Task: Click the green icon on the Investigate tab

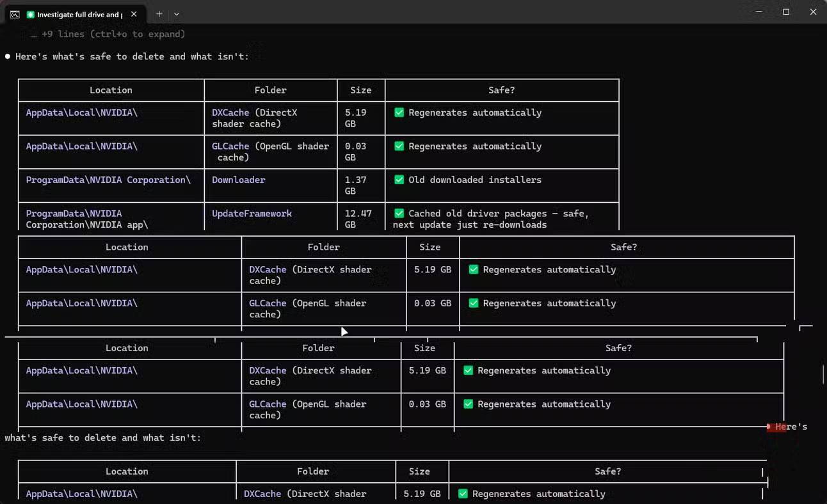Action: (x=30, y=14)
